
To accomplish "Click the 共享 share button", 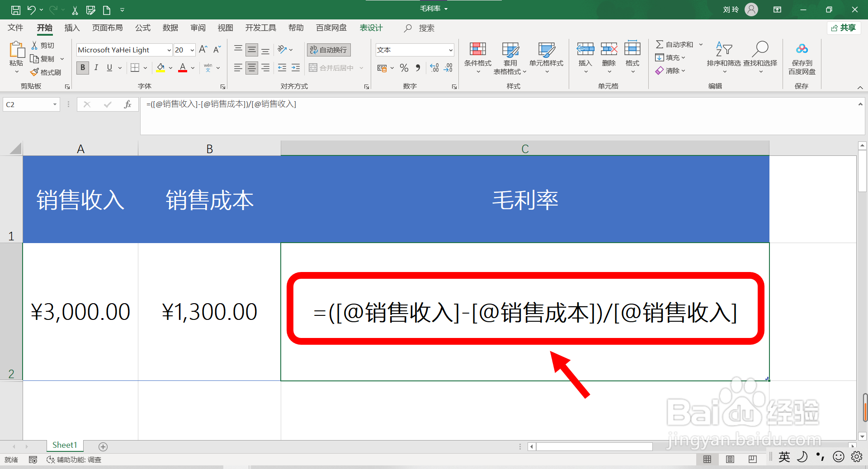I will point(844,28).
